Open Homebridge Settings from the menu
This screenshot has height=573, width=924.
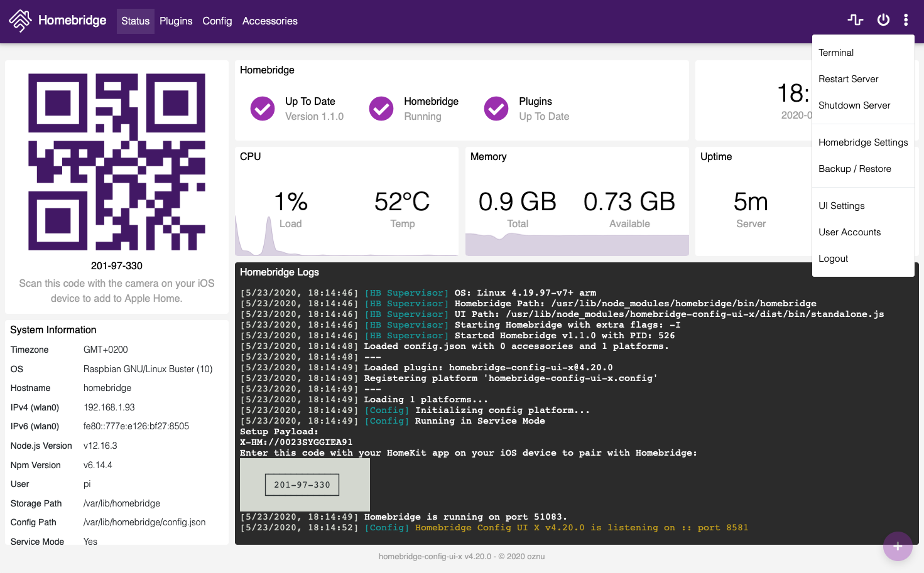(863, 142)
